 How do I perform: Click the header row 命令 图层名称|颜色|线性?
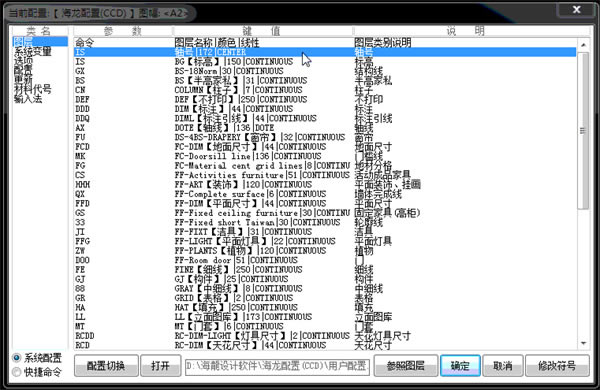(x=325, y=42)
